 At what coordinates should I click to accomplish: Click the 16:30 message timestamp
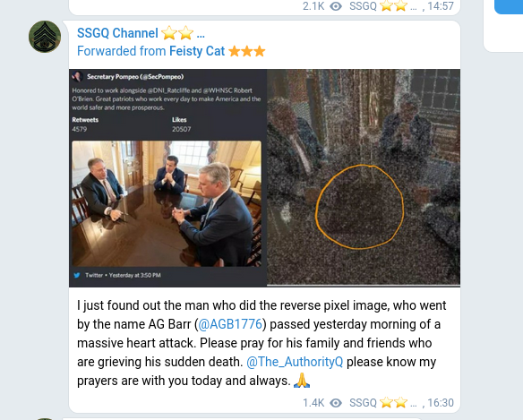[441, 403]
